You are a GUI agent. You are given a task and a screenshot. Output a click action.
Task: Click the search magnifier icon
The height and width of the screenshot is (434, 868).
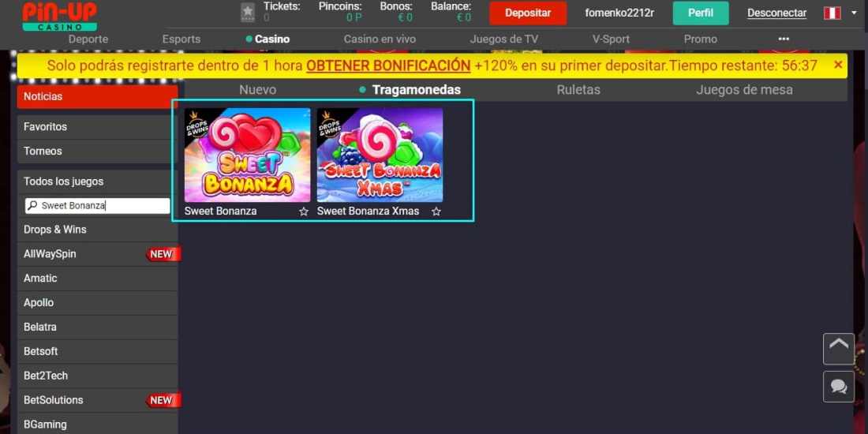32,206
